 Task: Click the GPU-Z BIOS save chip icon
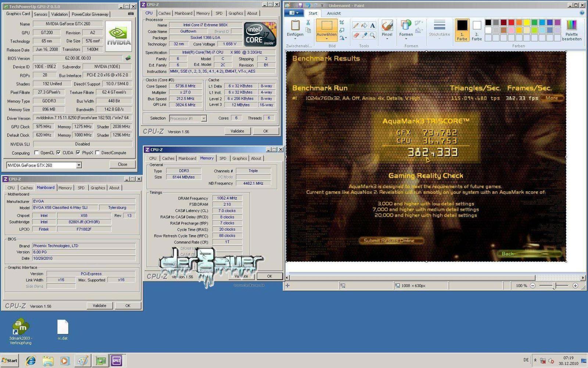[128, 58]
